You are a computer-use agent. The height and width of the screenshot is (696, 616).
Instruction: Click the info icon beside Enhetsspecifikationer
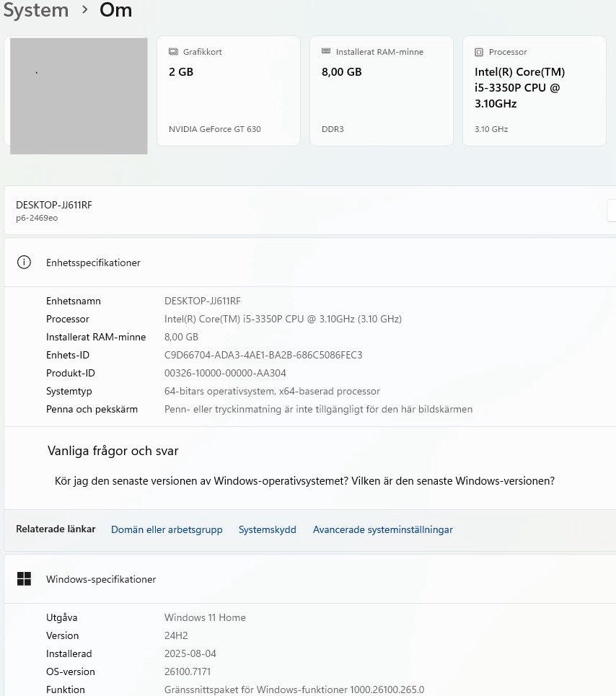(x=24, y=263)
